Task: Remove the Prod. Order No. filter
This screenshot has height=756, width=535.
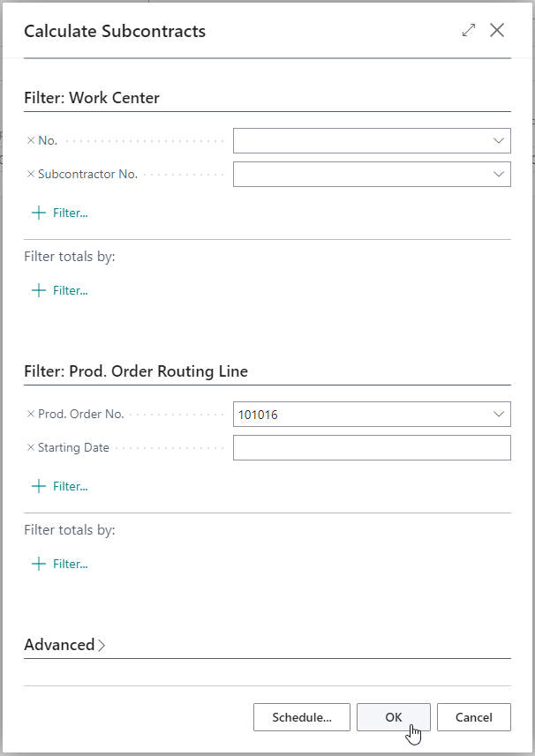Action: 31,415
